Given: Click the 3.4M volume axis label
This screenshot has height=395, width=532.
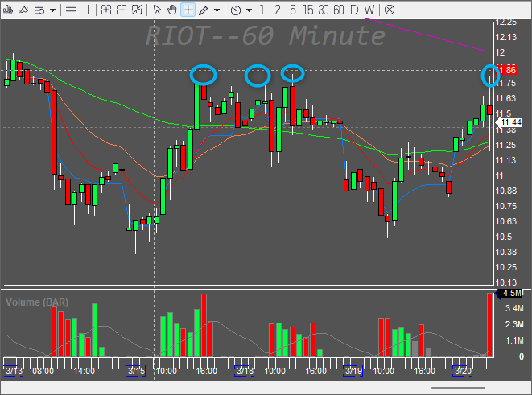Looking at the screenshot, I should 514,309.
